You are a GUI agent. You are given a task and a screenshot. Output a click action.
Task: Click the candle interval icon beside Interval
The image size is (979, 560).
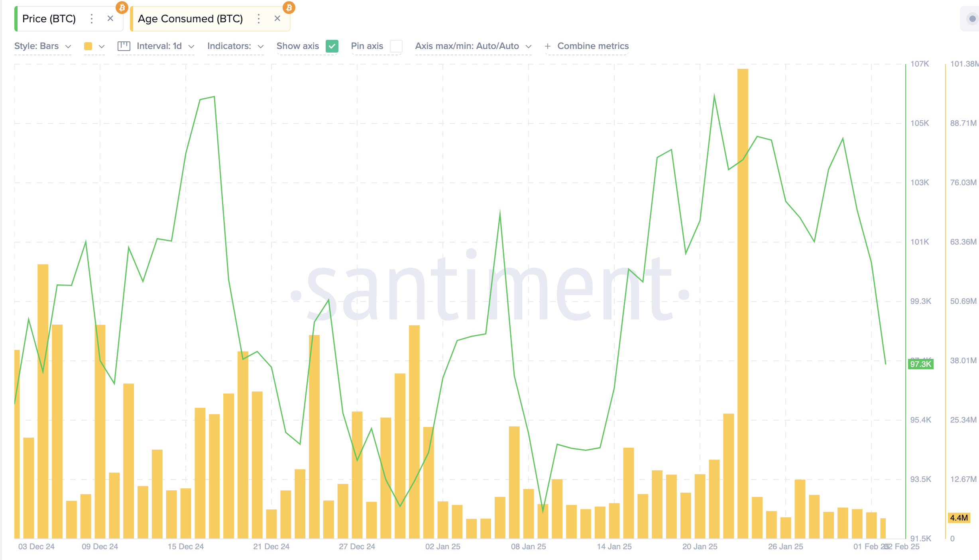[x=124, y=46]
